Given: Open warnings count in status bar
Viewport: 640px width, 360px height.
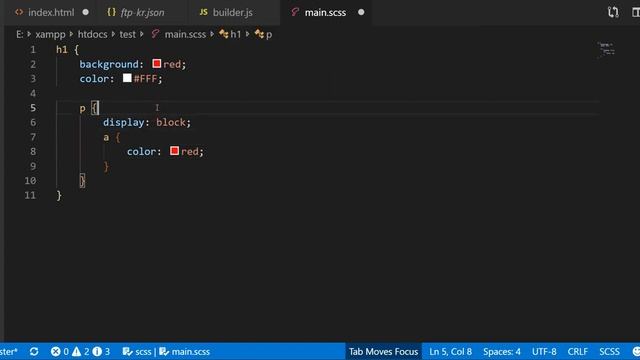Looking at the screenshot, I should point(80,351).
